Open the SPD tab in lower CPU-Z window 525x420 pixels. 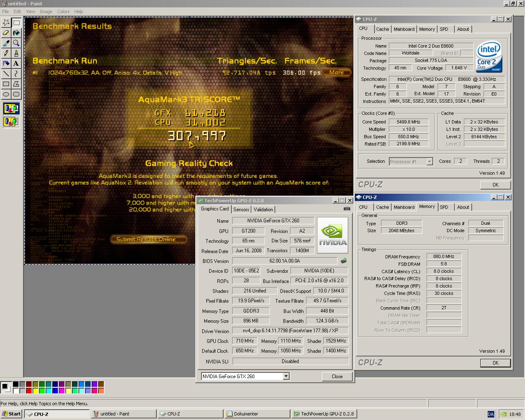444,207
